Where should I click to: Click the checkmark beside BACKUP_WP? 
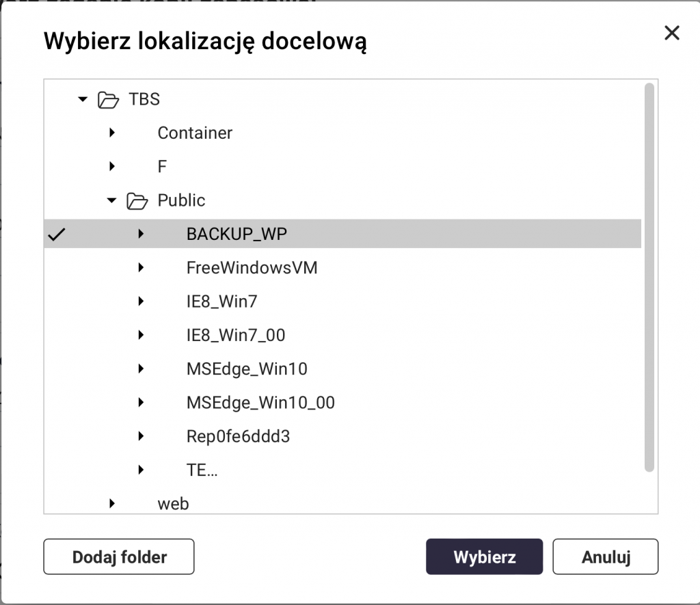(57, 234)
